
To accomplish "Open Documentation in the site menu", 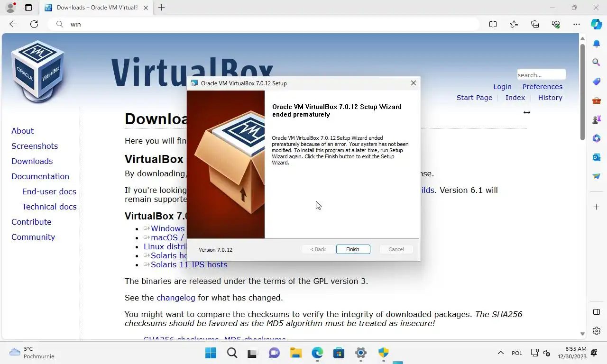I will tap(40, 176).
